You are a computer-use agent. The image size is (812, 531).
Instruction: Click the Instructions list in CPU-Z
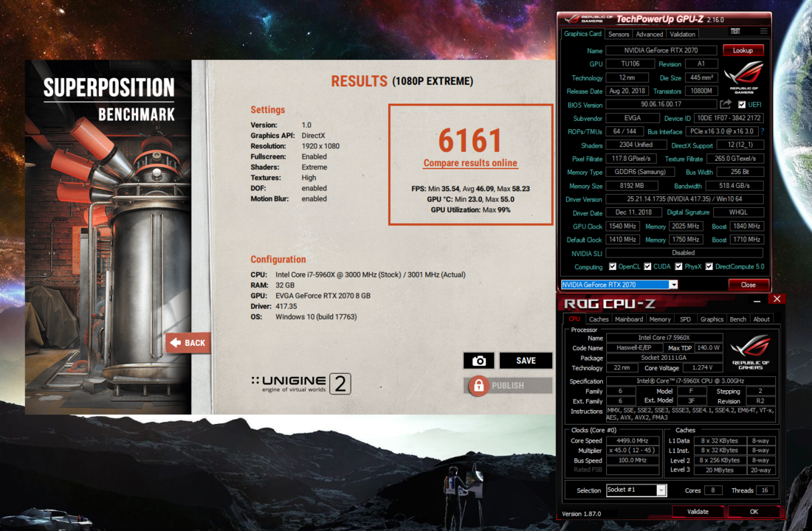691,414
